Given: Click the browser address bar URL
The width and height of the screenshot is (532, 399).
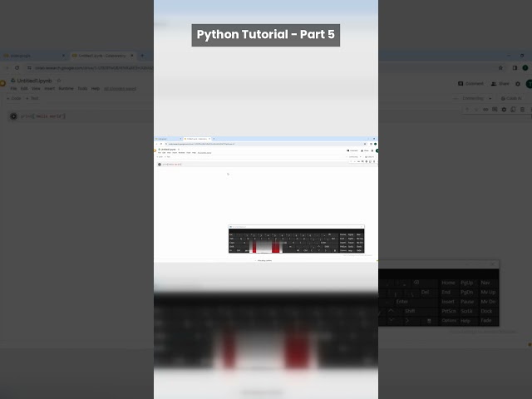Looking at the screenshot, I should click(94, 68).
